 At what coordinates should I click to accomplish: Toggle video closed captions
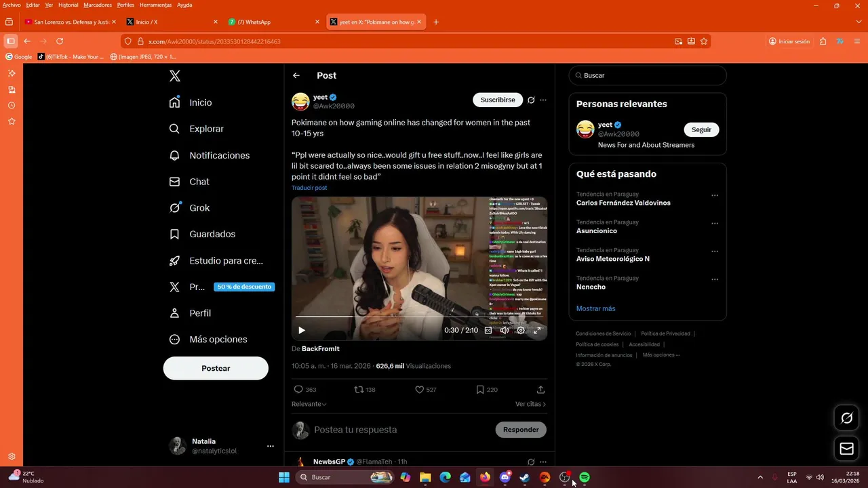click(488, 330)
